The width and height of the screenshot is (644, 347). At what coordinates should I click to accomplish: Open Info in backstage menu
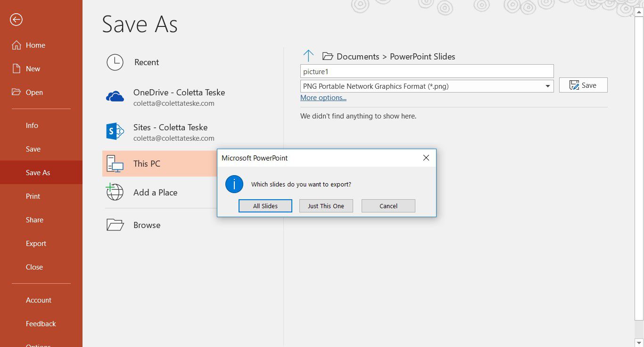pos(32,126)
